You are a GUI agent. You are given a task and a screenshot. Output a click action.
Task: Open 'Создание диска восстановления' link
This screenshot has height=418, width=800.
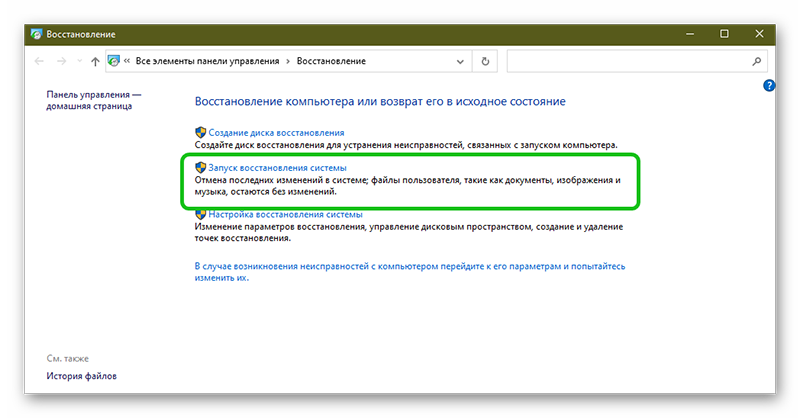[x=276, y=133]
